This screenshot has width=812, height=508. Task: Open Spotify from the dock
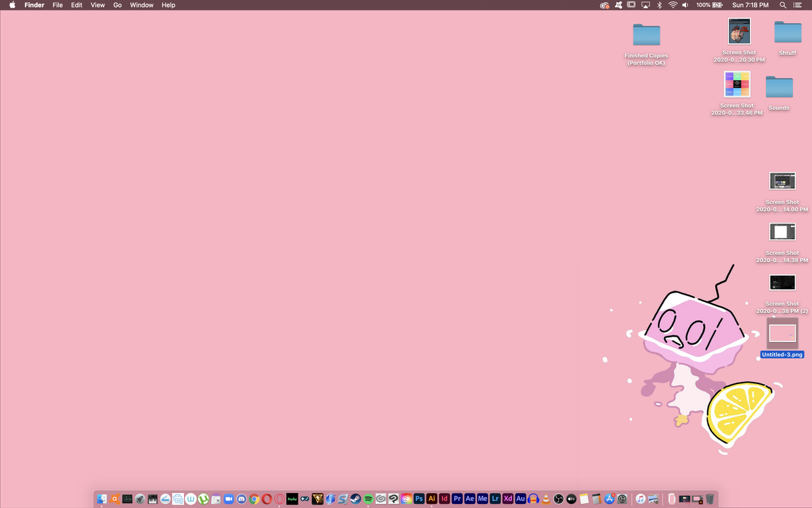coord(369,499)
